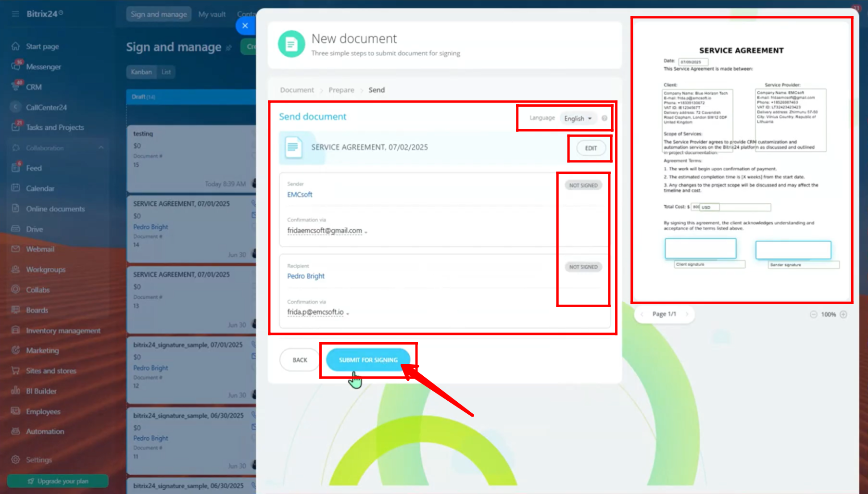Click Send step in breadcrumb

pyautogui.click(x=377, y=90)
